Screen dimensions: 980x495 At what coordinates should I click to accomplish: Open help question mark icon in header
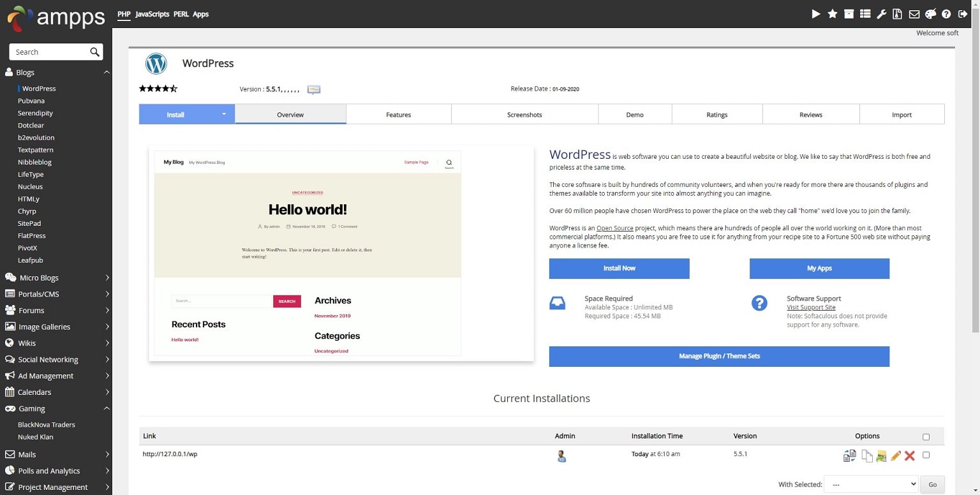click(x=946, y=14)
